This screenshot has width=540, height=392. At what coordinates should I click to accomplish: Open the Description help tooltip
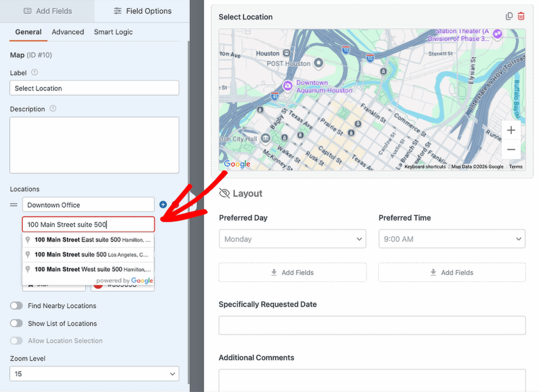click(52, 109)
